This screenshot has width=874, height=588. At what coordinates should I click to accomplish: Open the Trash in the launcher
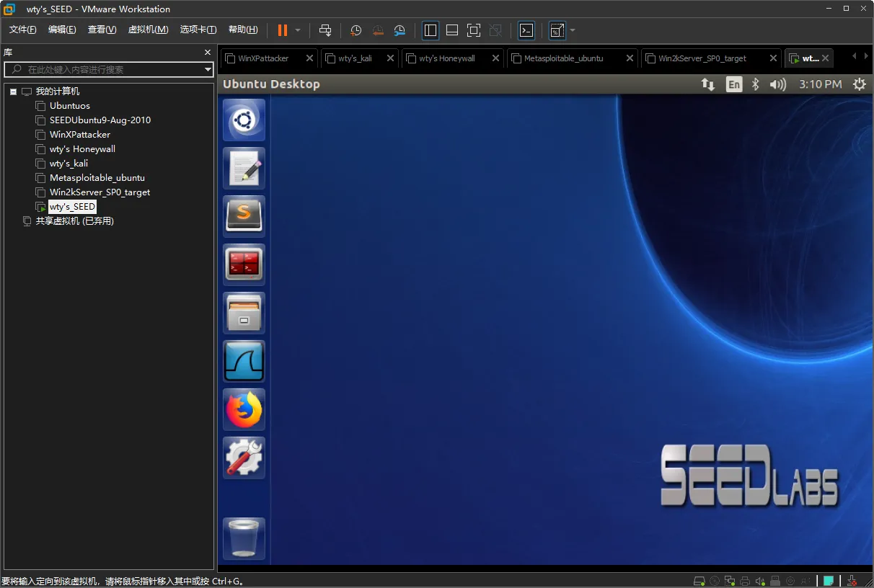(244, 538)
